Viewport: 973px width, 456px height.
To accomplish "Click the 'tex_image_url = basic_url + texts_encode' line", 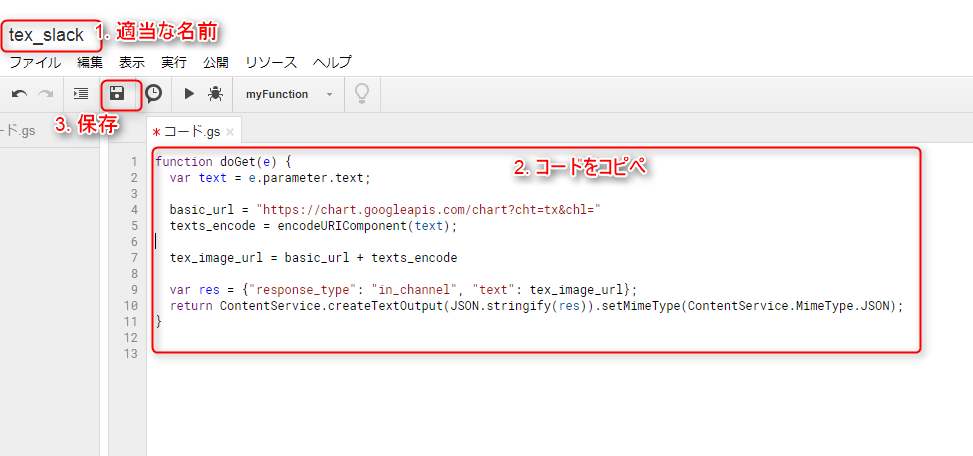I will (x=313, y=258).
